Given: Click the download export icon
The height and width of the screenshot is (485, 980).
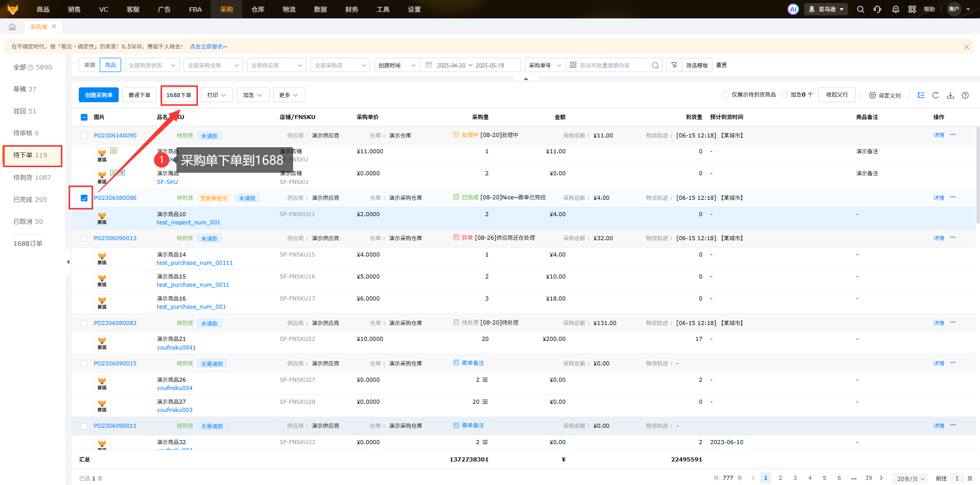Looking at the screenshot, I should point(950,95).
